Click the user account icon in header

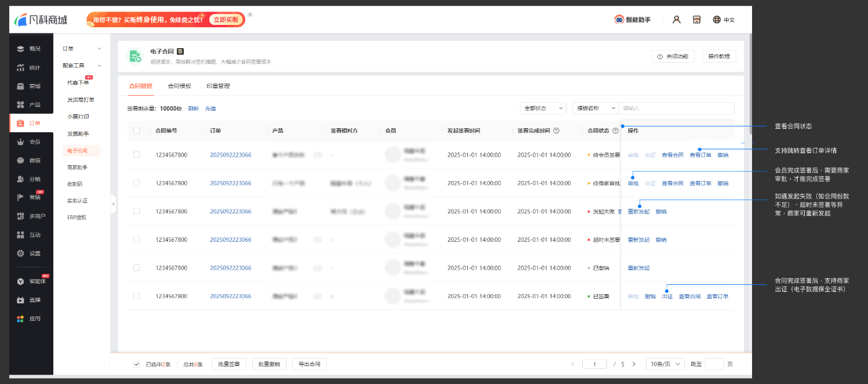click(x=676, y=20)
